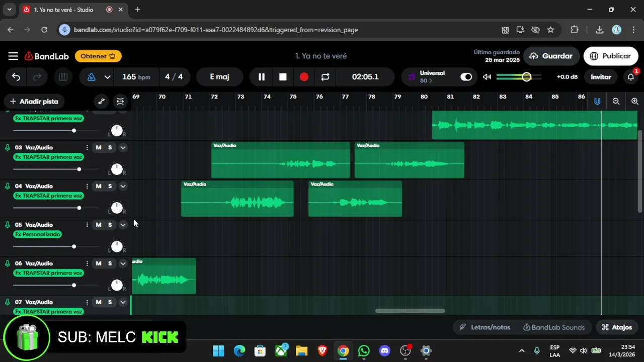Toggle the magnet snap-to-grid icon
This screenshot has height=362, width=644.
[597, 102]
